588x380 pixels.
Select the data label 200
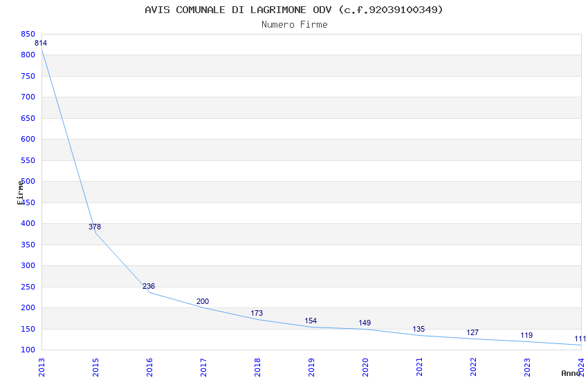tap(203, 301)
